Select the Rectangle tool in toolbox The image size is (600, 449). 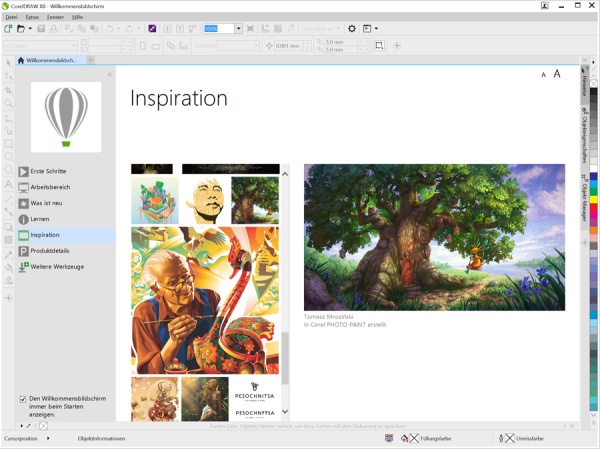[8, 144]
